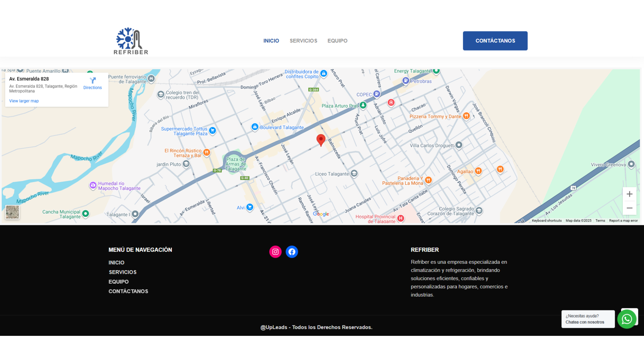Go to EQUIPO in top navigation

coord(337,41)
